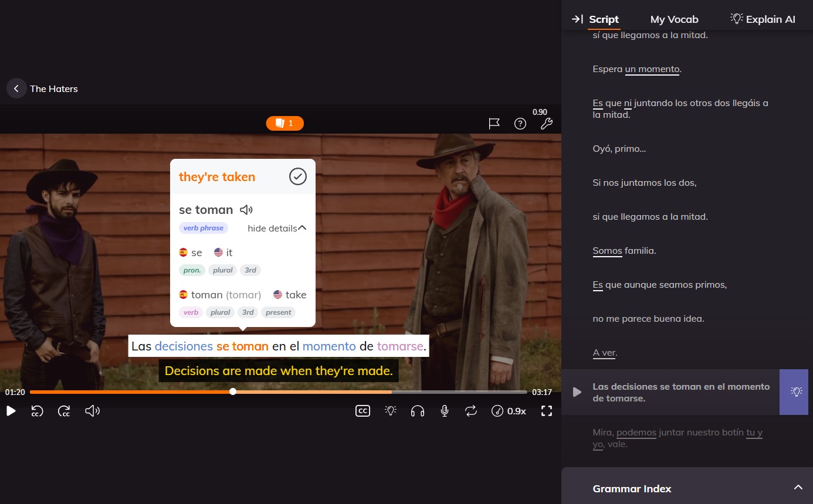This screenshot has height=504, width=813.
Task: Change playback speed 0.9x
Action: point(509,411)
